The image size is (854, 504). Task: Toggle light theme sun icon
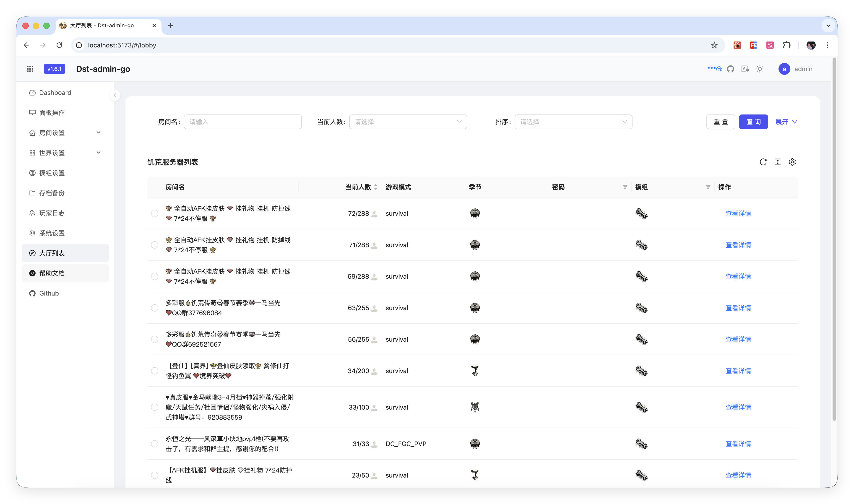pyautogui.click(x=760, y=69)
